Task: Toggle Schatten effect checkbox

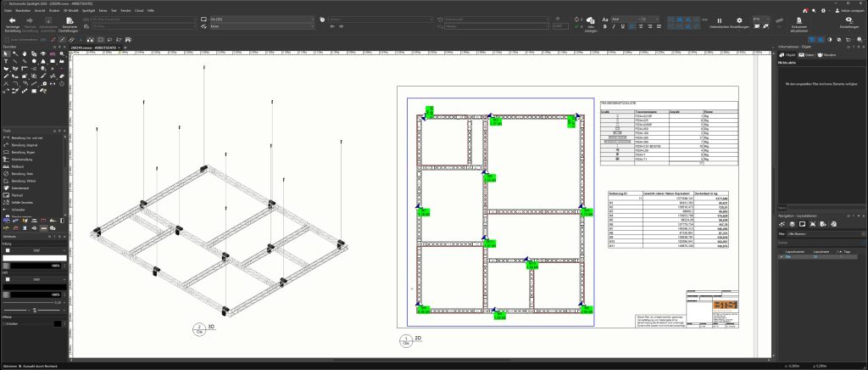Action: coord(3,323)
